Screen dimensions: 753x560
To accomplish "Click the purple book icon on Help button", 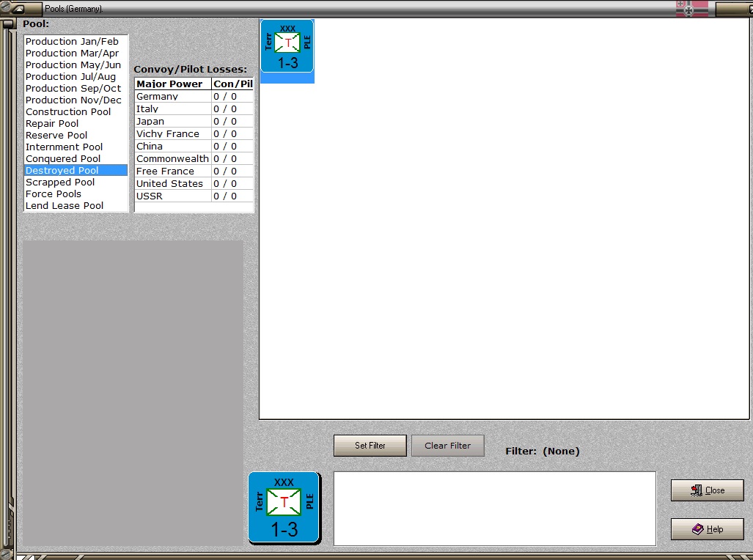I will click(698, 528).
